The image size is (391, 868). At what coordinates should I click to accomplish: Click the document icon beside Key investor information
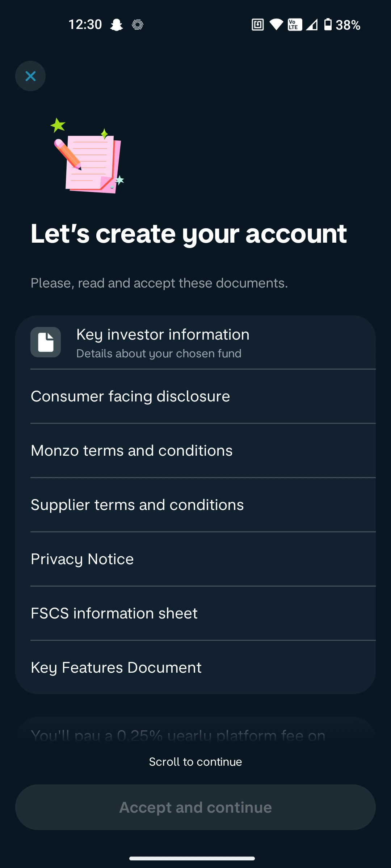point(46,342)
